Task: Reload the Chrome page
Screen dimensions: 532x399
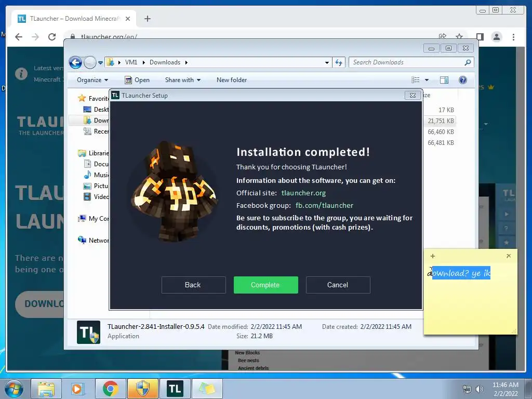Action: pyautogui.click(x=52, y=37)
